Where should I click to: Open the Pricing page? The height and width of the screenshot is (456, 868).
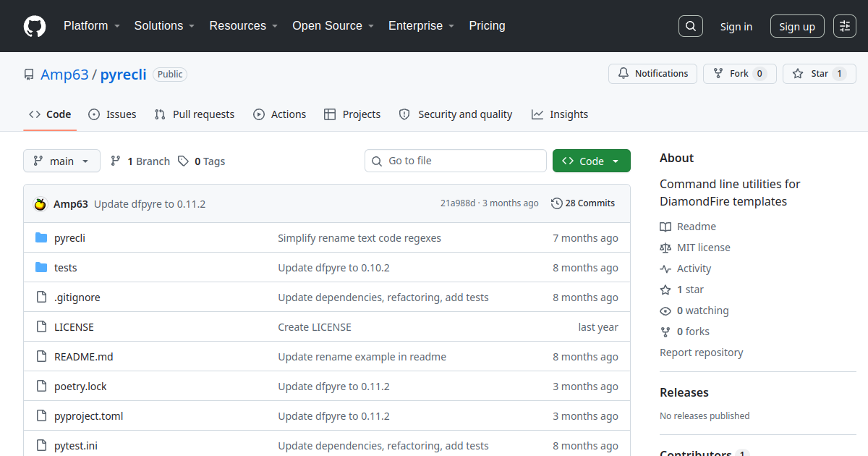[x=487, y=26]
